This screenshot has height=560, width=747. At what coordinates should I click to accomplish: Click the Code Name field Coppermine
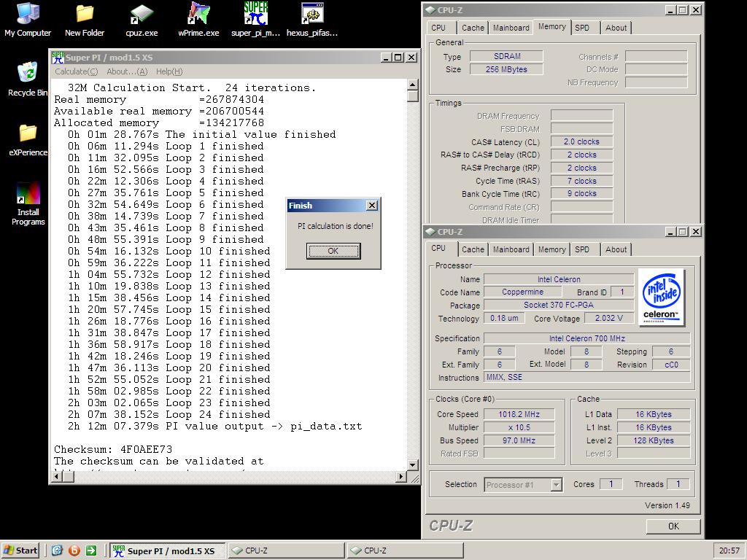[x=522, y=292]
